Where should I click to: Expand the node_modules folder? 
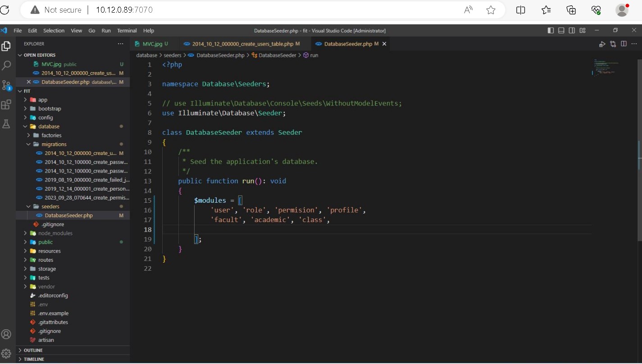(x=55, y=233)
